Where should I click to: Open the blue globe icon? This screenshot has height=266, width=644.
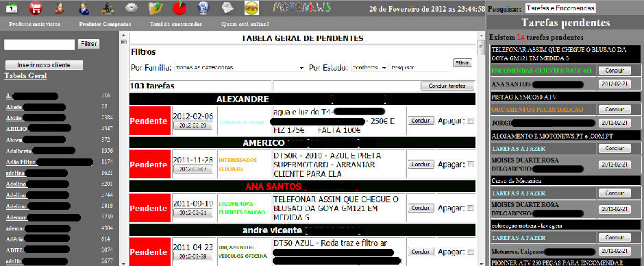coord(203,8)
